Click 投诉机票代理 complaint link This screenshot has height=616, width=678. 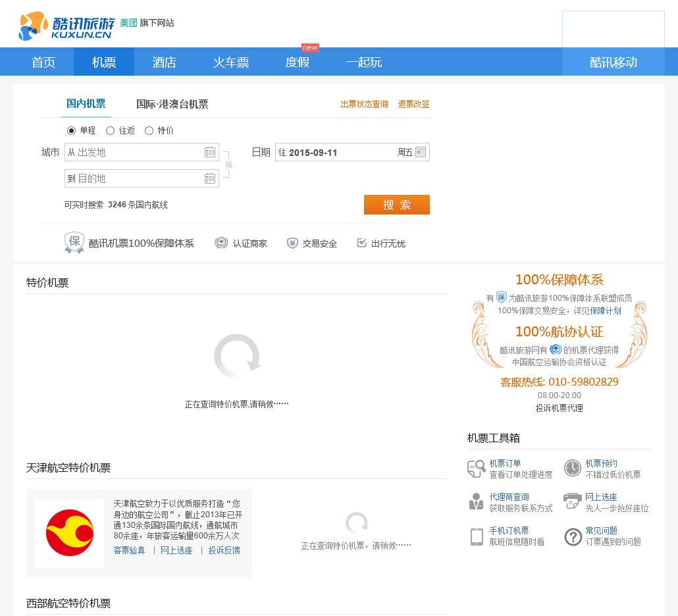point(559,408)
